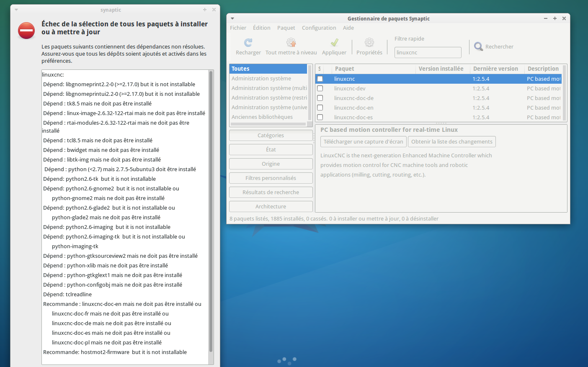Viewport: 588px width, 367px height.
Task: Click Obtenir la liste des changements
Action: (452, 141)
